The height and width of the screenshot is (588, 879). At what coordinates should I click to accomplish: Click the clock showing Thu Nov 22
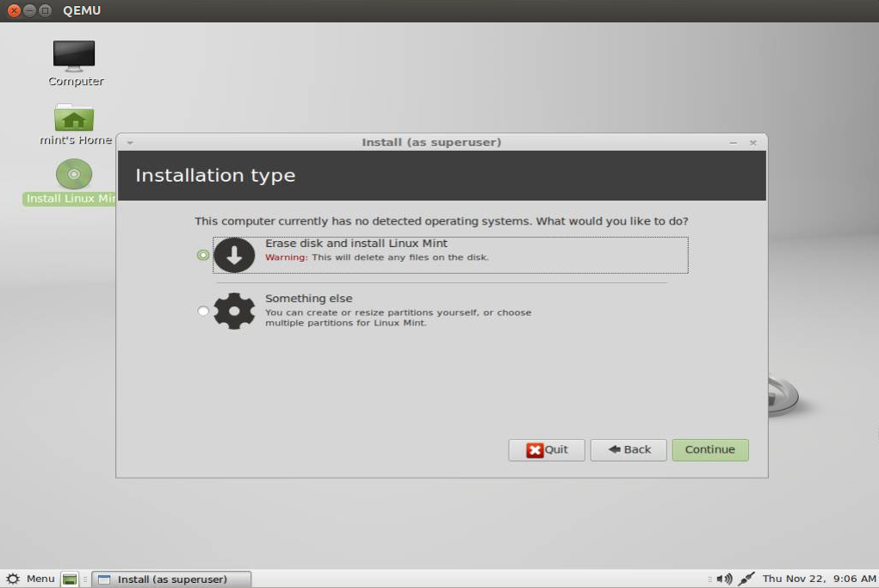819,579
